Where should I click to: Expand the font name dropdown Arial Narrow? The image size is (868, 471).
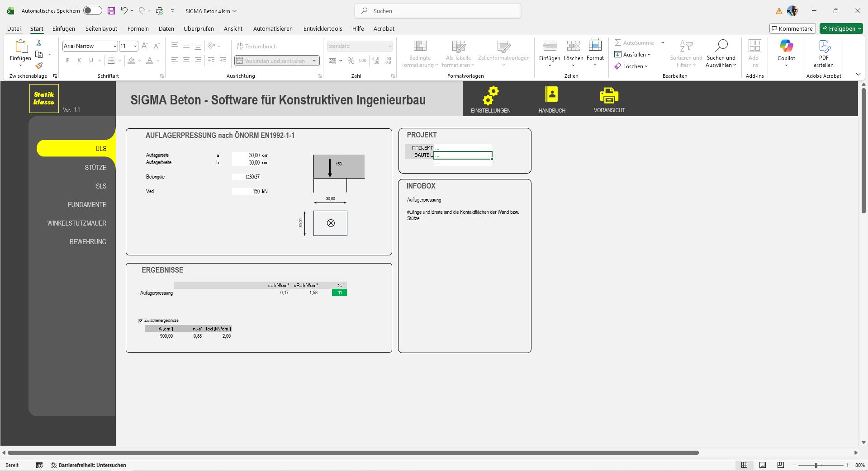(114, 46)
